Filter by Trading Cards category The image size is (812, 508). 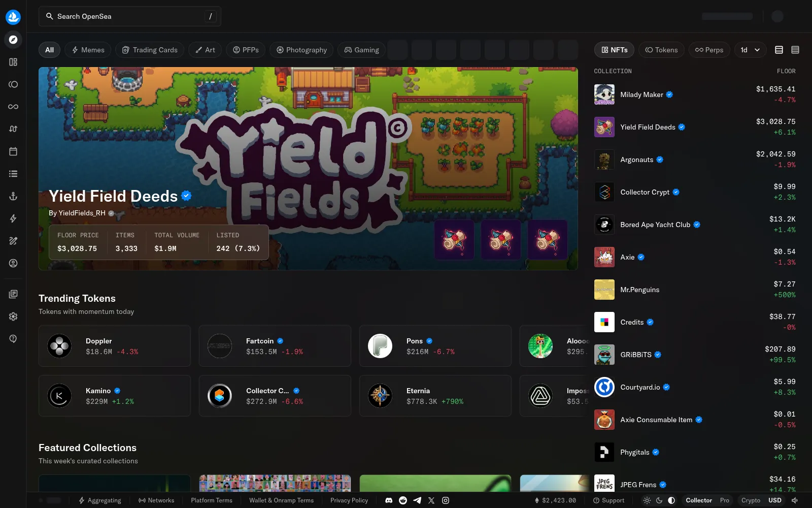(150, 50)
